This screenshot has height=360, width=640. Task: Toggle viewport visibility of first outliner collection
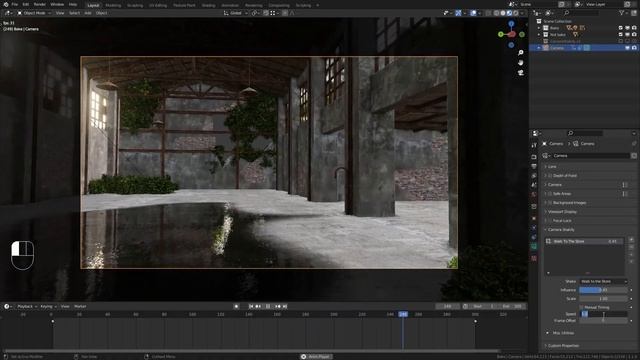point(627,28)
